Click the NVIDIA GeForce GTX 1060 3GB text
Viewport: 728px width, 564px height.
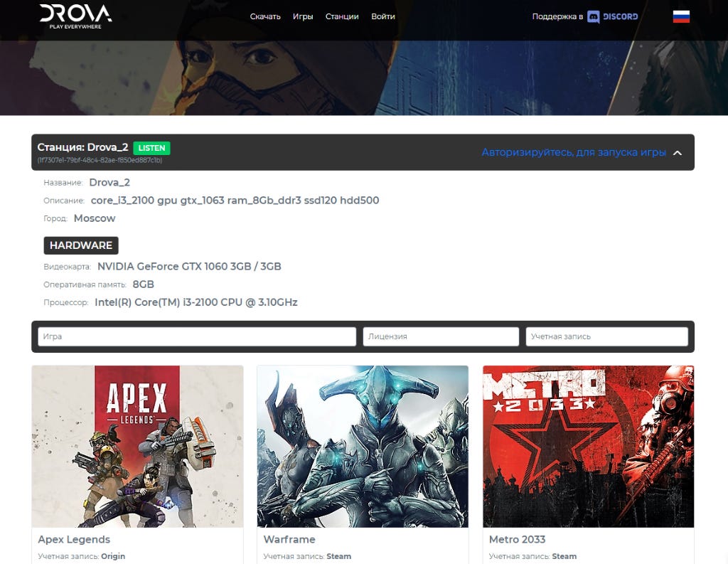pos(189,266)
